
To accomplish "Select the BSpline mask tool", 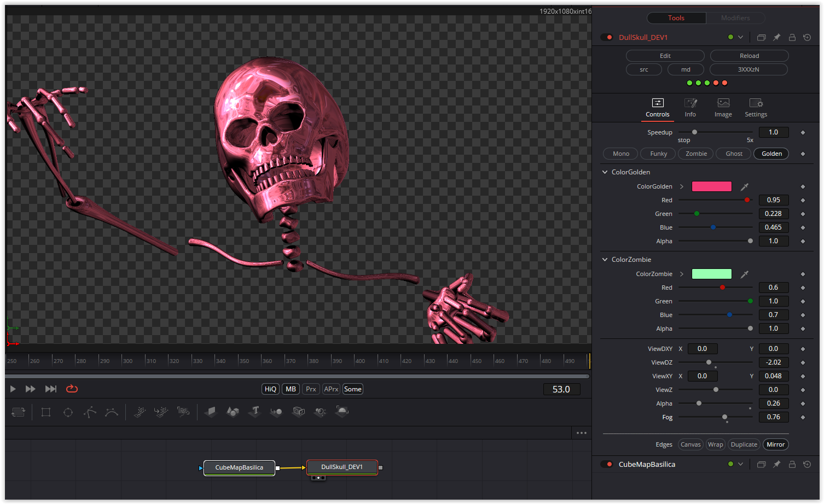I will click(x=112, y=412).
